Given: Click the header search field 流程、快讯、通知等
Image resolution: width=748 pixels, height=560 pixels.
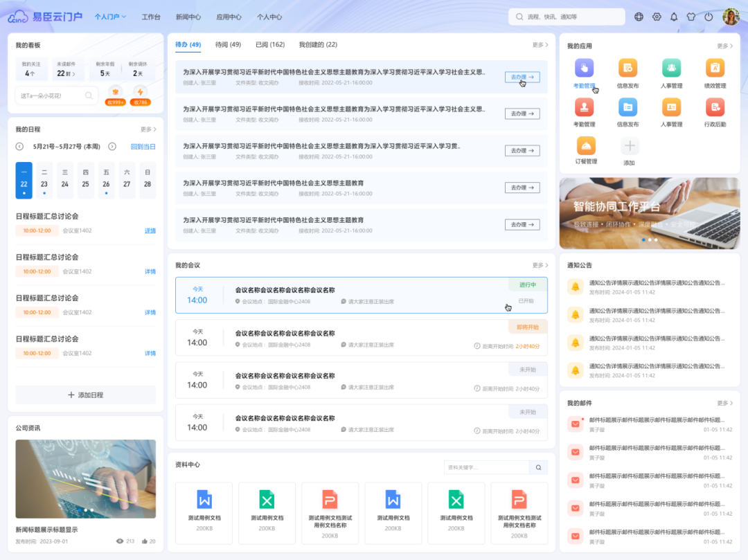Looking at the screenshot, I should click(x=567, y=17).
